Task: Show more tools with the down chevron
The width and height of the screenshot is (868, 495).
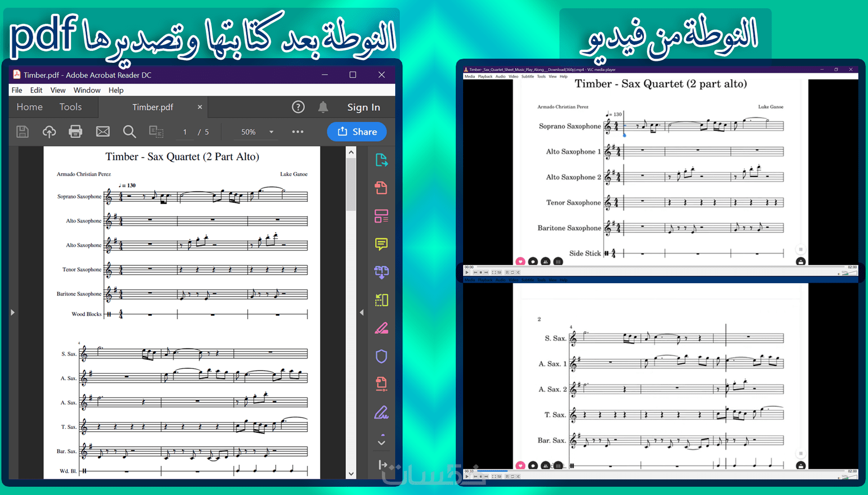Action: point(381,442)
